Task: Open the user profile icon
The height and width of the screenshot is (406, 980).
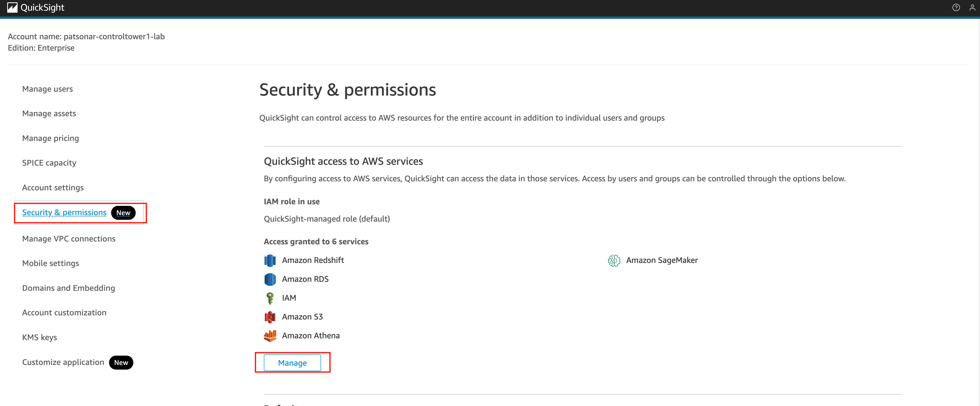Action: (972, 7)
